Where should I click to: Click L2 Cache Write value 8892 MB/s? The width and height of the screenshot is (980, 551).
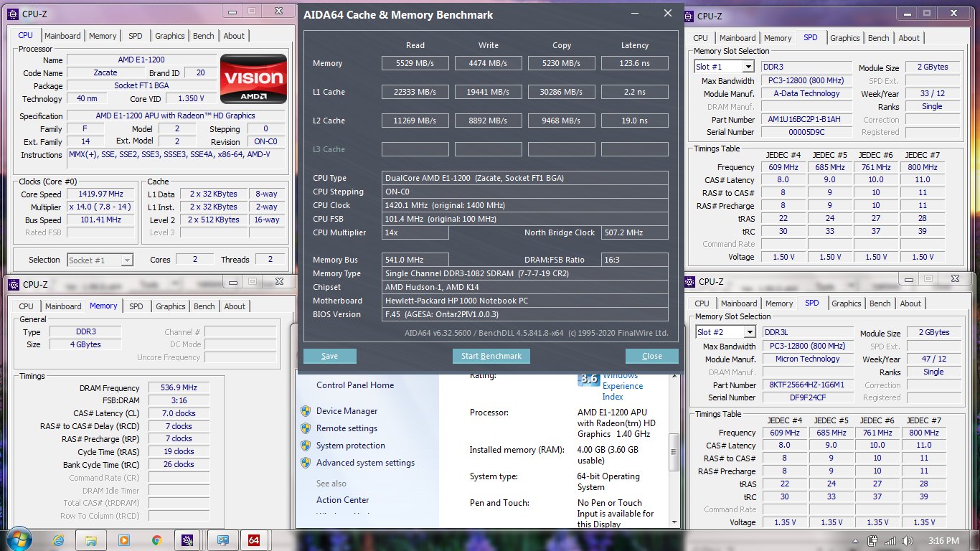(x=489, y=121)
